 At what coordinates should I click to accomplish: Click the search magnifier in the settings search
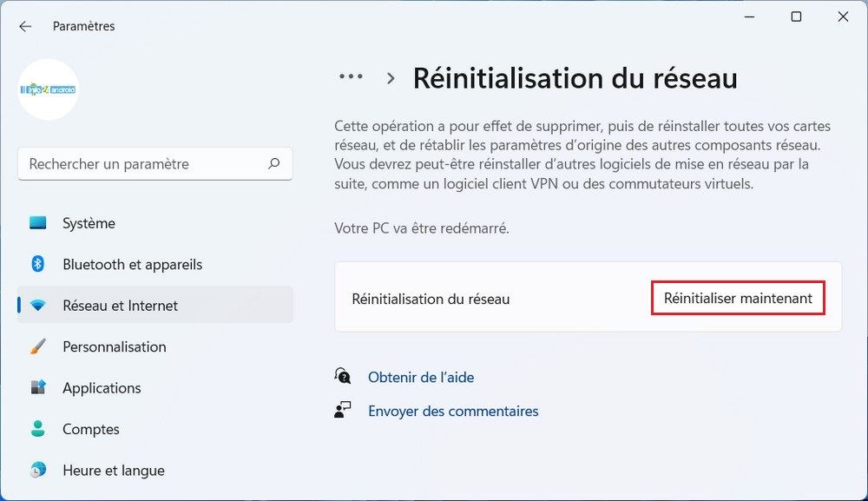click(x=273, y=163)
